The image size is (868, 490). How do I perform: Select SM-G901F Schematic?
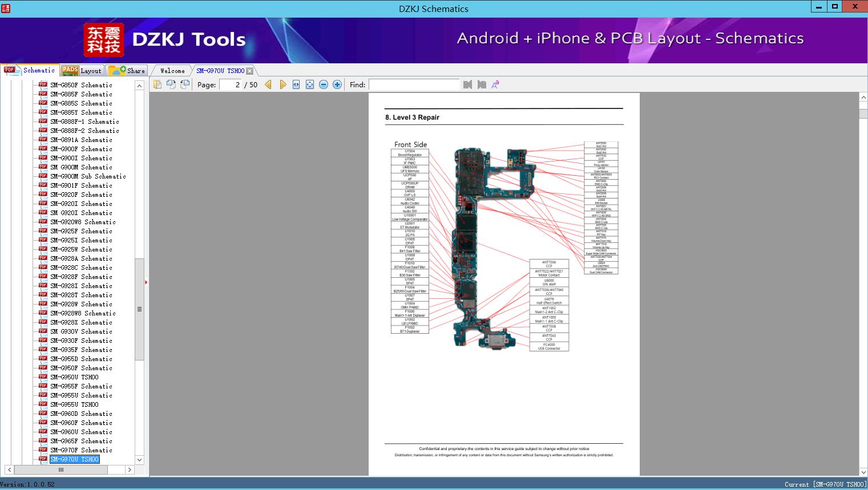coord(81,185)
